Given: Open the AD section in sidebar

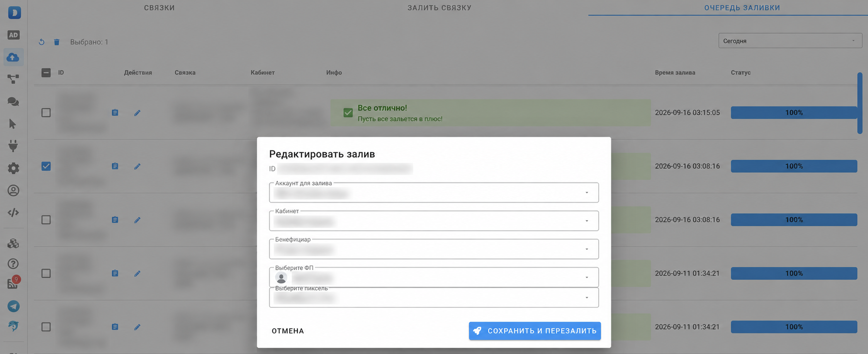Looking at the screenshot, I should click(13, 35).
